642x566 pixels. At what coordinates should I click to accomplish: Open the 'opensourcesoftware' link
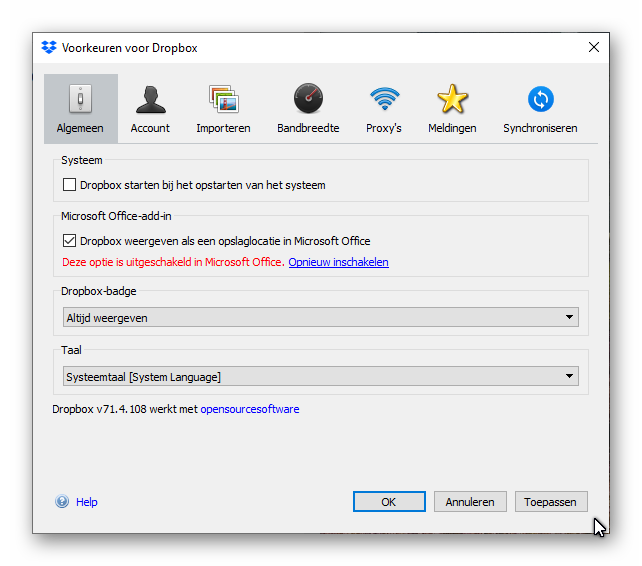[250, 409]
